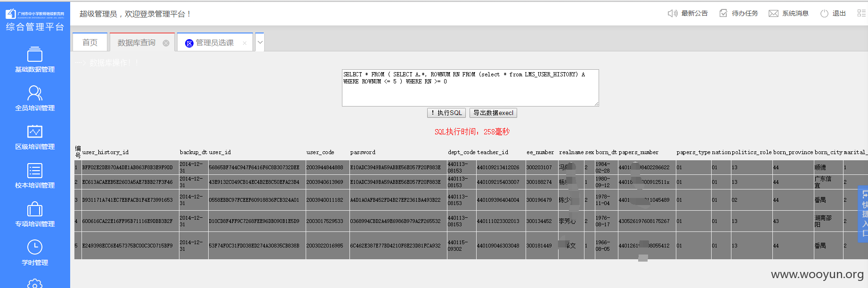Click the 系统消息 link
Image resolution: width=868 pixels, height=288 pixels.
click(795, 13)
